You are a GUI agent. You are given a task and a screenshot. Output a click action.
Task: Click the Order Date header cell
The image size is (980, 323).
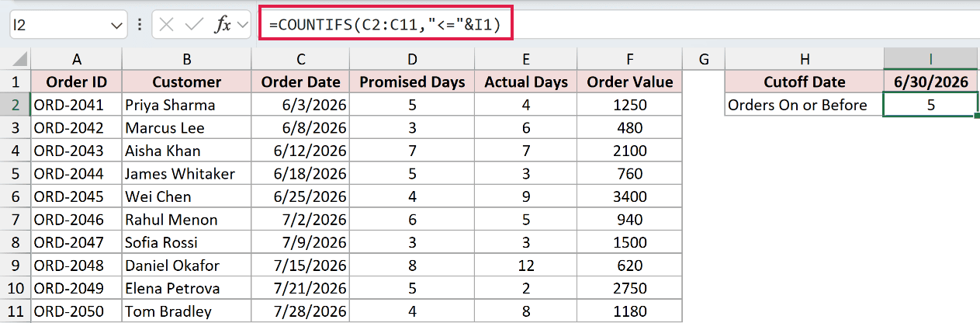coord(300,82)
